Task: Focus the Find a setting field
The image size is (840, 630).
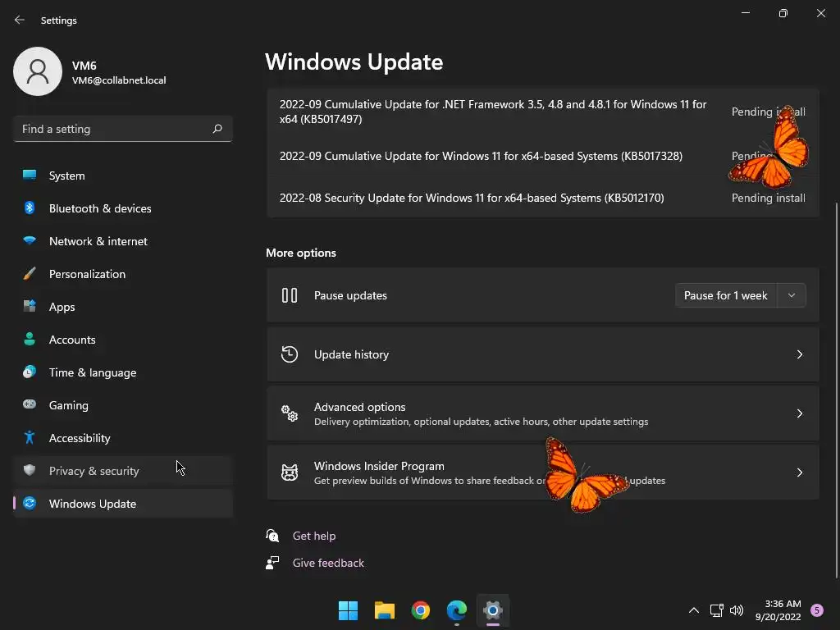Action: pos(123,129)
